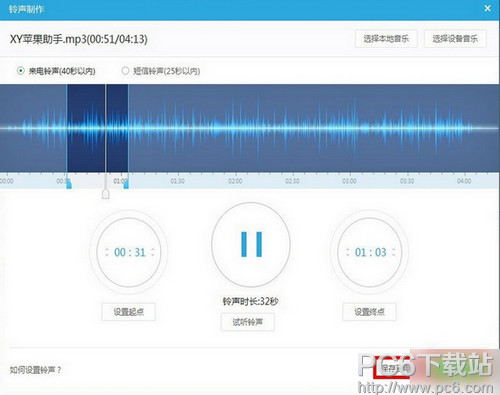Click the end time 01:03 field

point(370,252)
